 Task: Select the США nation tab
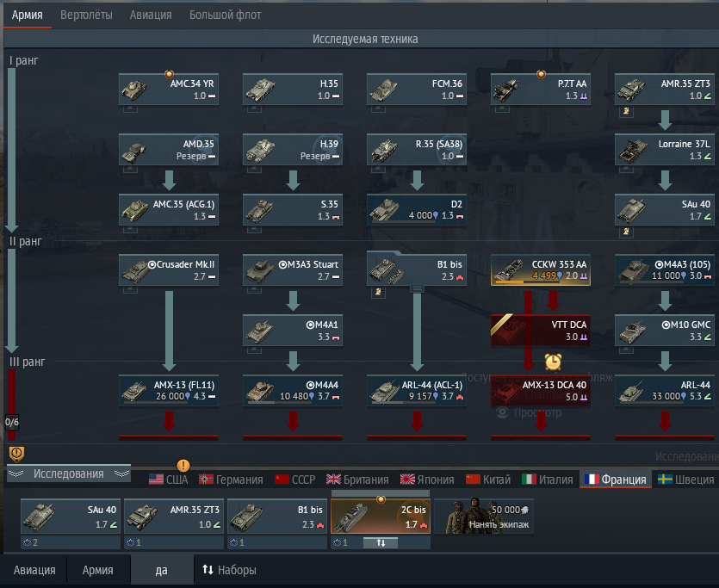[169, 480]
